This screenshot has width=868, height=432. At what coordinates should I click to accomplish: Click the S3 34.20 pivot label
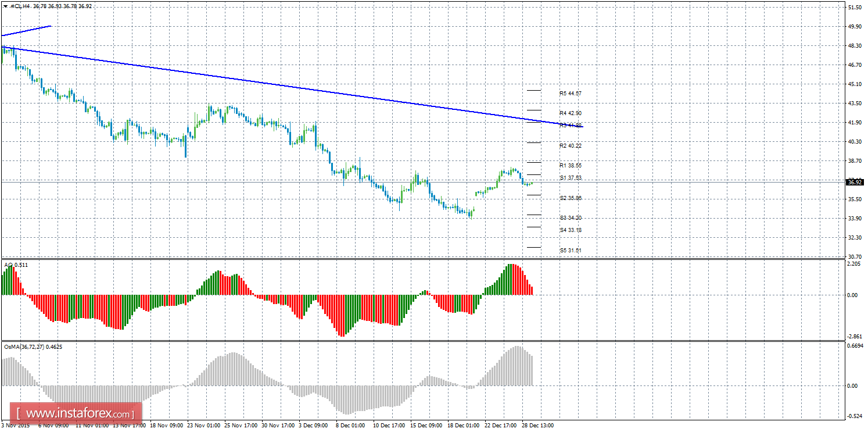pyautogui.click(x=571, y=217)
